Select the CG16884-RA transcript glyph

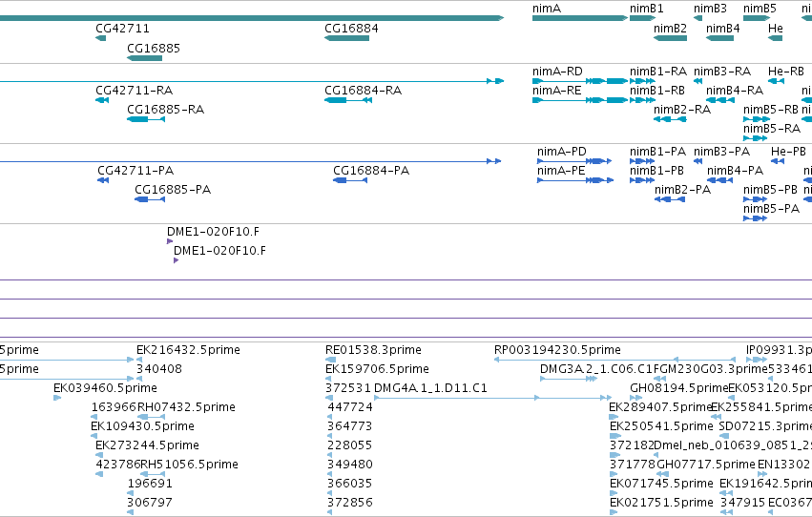click(348, 100)
